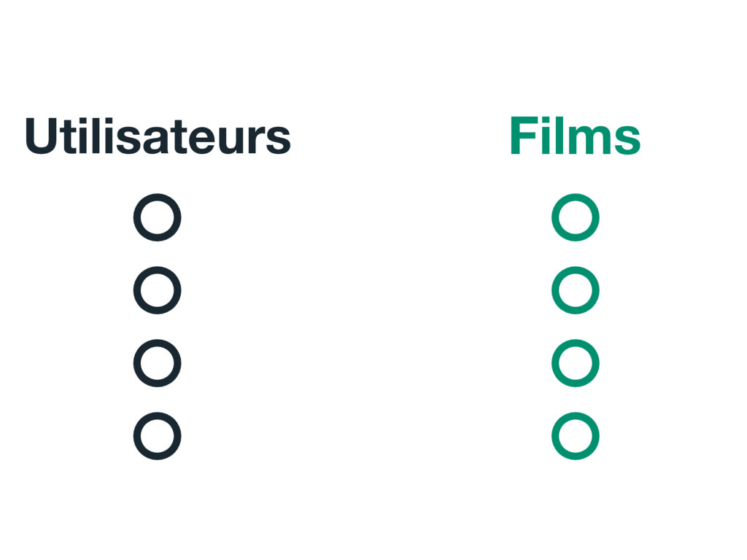
Task: Pick the third dark circle under Utilisateurs
Action: (158, 363)
